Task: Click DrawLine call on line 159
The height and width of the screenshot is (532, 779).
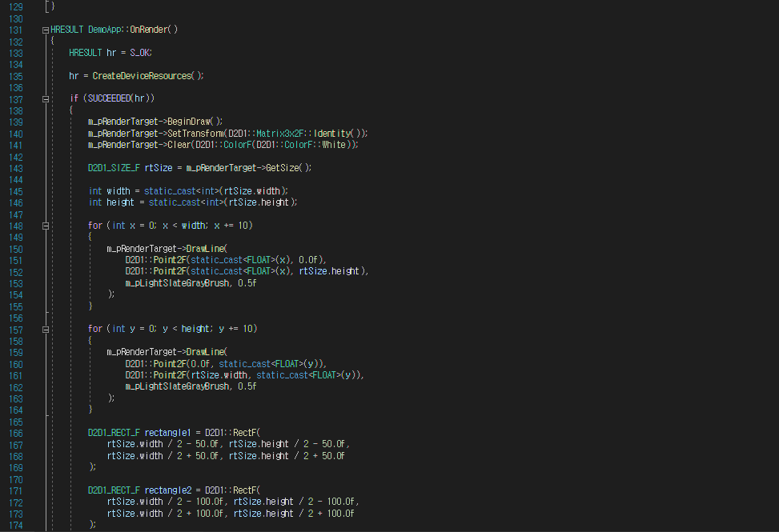Action: tap(205, 352)
